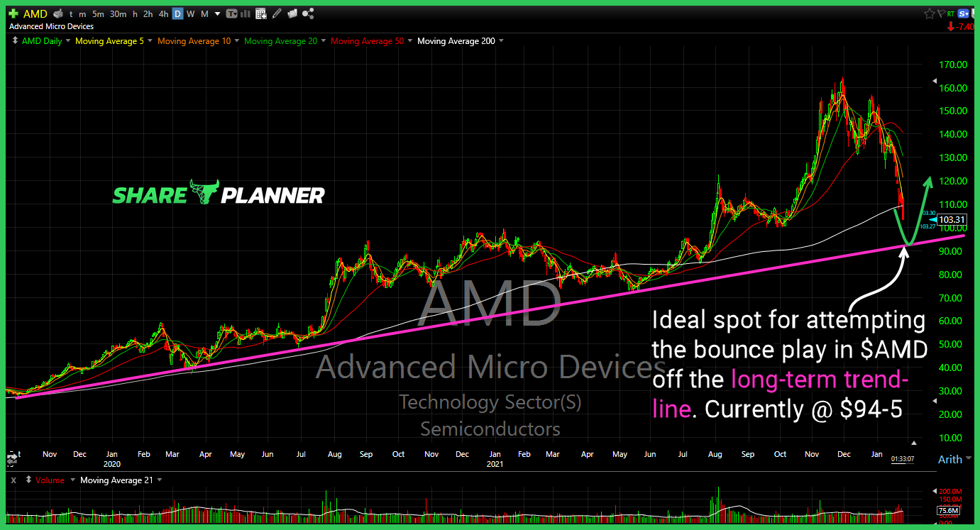Open the calendar add-study icon
Screen dimensions: 980x530
(260, 13)
